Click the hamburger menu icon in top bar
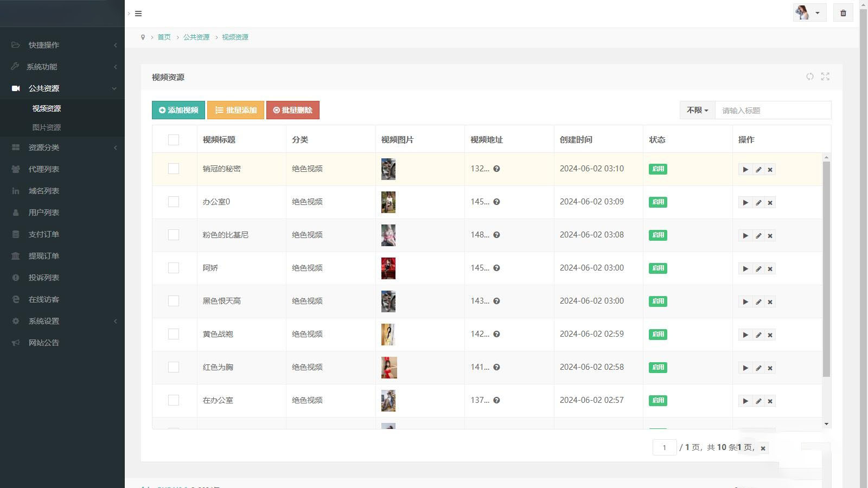This screenshot has width=868, height=488. tap(138, 14)
